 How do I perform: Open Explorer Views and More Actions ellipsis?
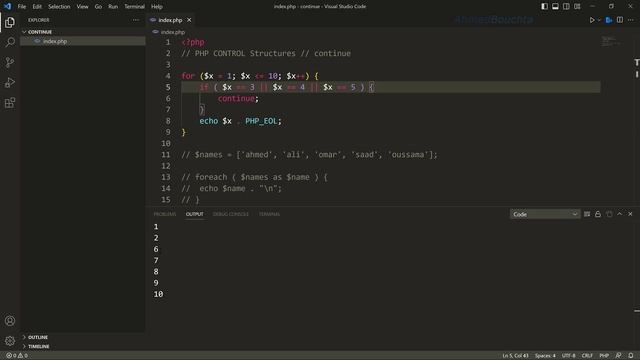pyautogui.click(x=136, y=20)
